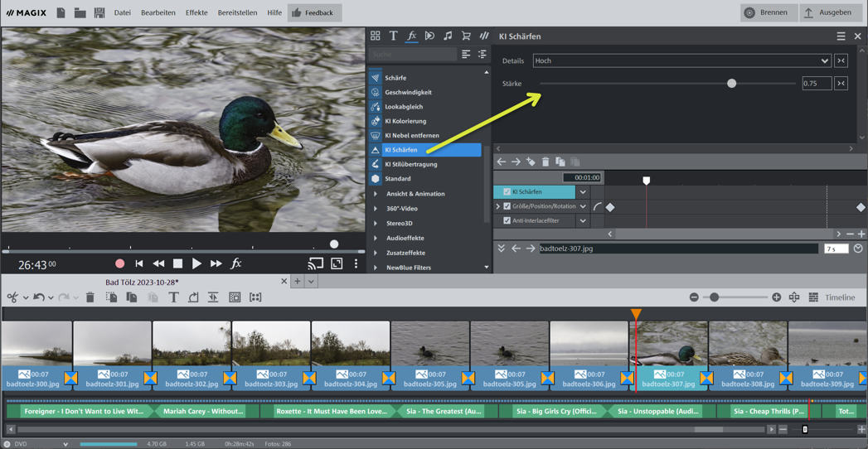
Task: Open the Datei menu
Action: point(123,12)
